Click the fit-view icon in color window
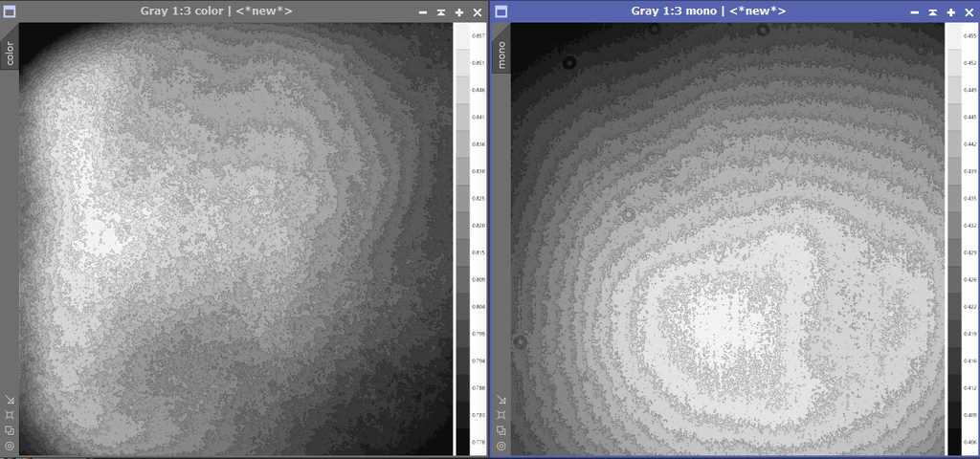 (10, 415)
